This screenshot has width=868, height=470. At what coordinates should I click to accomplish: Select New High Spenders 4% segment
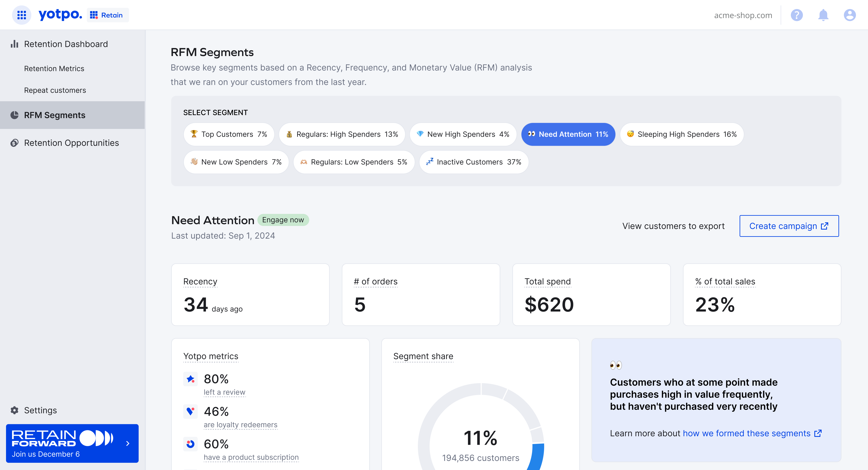(463, 134)
